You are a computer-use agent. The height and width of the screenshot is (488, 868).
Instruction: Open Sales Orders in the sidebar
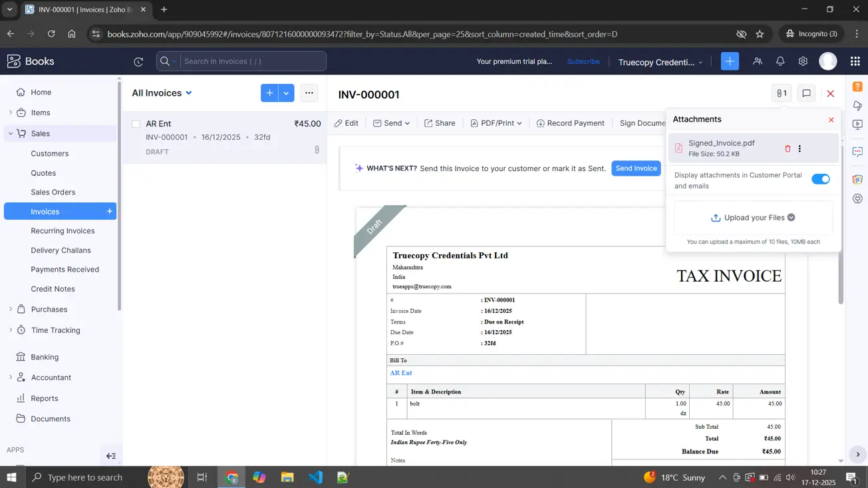point(53,192)
